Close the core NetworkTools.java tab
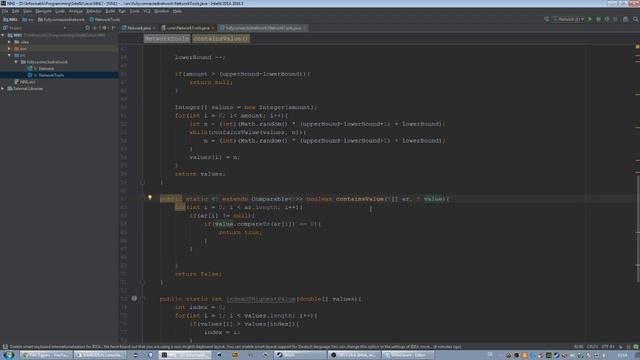The height and width of the screenshot is (360, 640). (213, 28)
